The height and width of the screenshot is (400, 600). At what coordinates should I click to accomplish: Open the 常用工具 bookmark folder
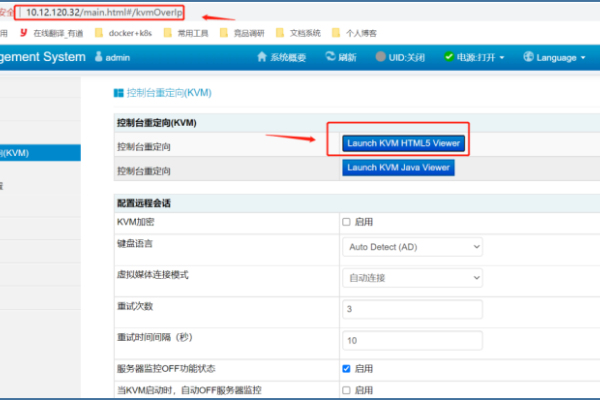click(184, 32)
